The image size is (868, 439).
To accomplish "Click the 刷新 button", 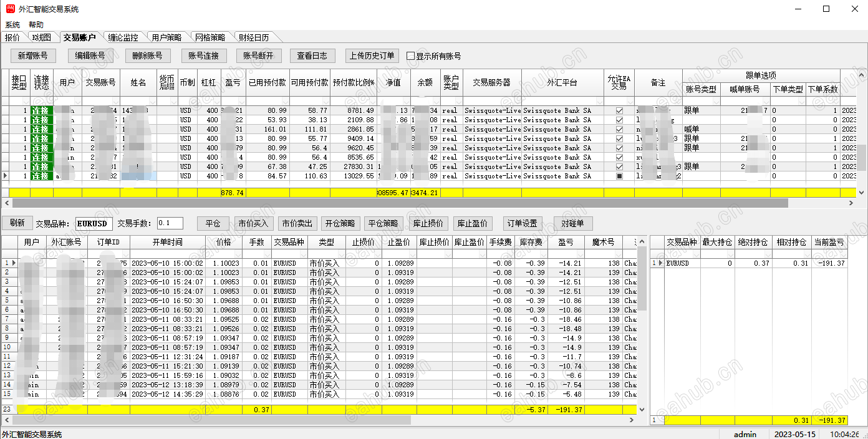I will [x=17, y=223].
